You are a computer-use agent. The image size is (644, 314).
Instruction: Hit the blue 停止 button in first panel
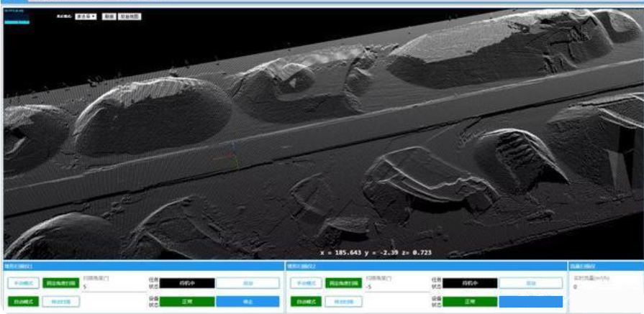248,302
